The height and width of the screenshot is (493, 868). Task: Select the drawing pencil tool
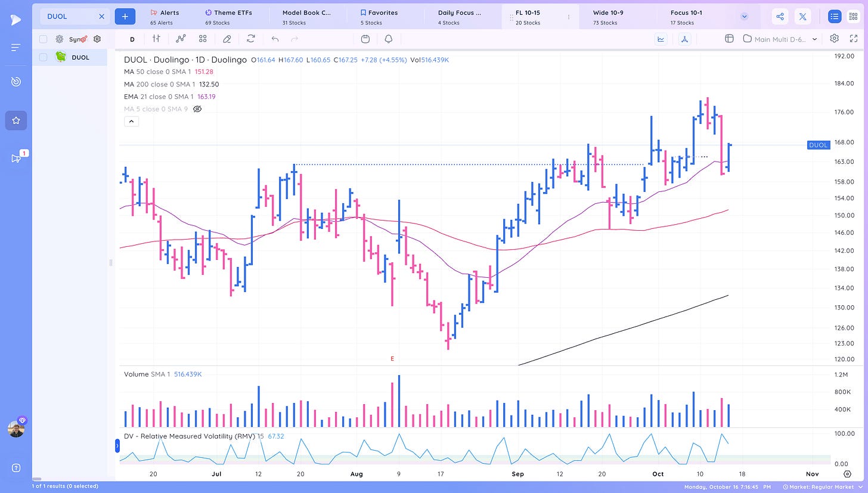click(227, 39)
